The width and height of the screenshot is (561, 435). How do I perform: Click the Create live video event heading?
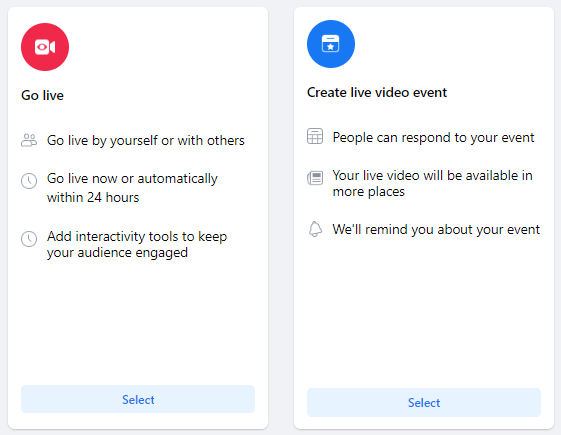377,93
